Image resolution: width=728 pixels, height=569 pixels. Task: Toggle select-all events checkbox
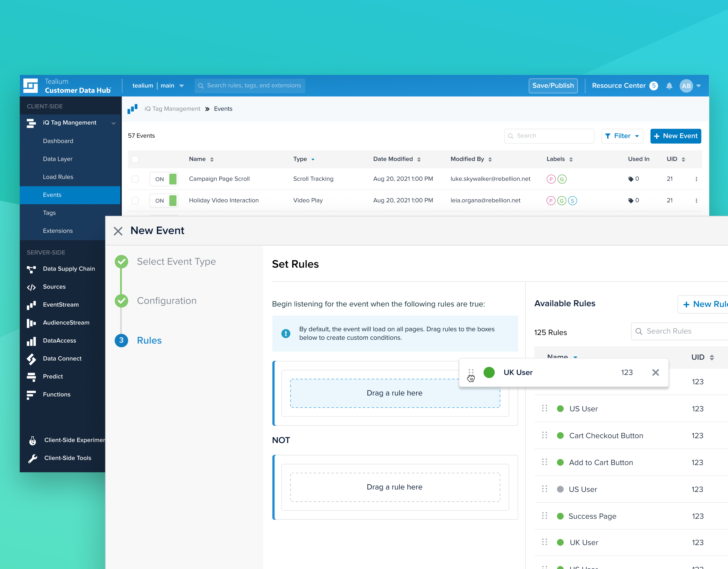pos(135,159)
